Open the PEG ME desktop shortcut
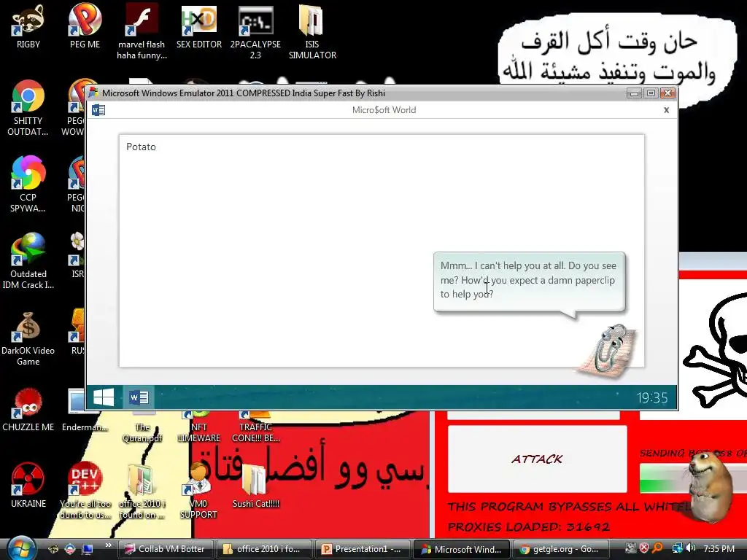Image resolution: width=747 pixels, height=560 pixels. (x=85, y=26)
